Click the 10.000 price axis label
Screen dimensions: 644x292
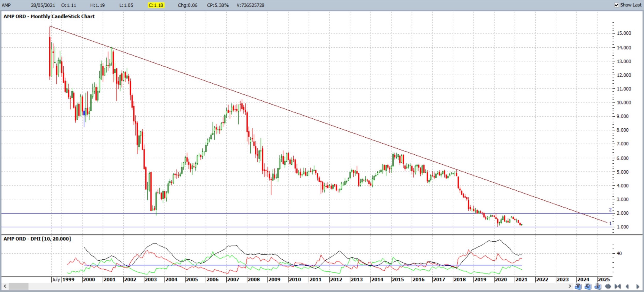[x=624, y=103]
